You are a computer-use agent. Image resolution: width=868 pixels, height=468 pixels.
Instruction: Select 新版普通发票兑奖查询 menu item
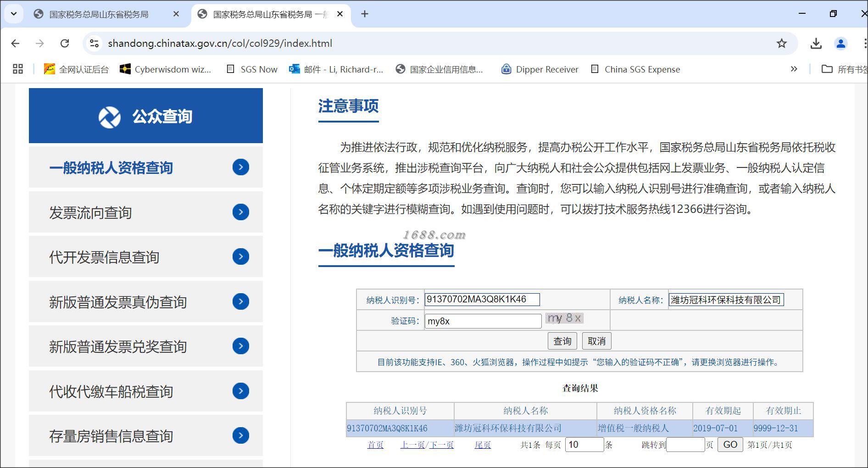pyautogui.click(x=146, y=346)
